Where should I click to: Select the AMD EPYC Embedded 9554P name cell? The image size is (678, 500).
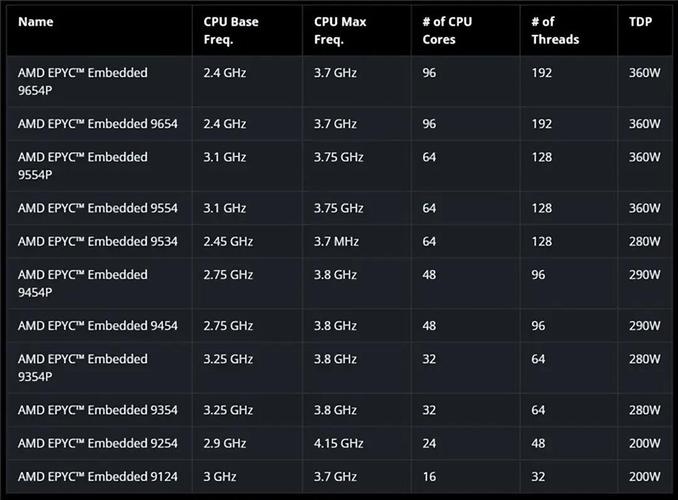click(83, 165)
